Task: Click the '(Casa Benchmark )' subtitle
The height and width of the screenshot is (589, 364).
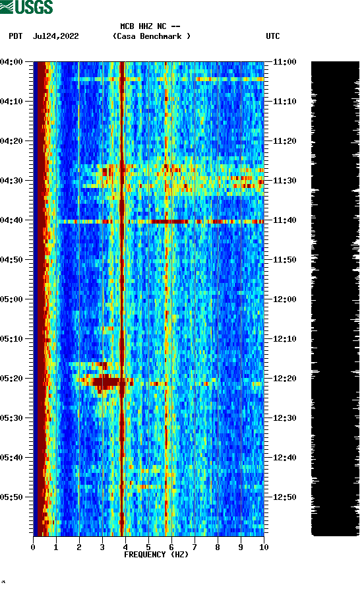Action: click(x=152, y=36)
